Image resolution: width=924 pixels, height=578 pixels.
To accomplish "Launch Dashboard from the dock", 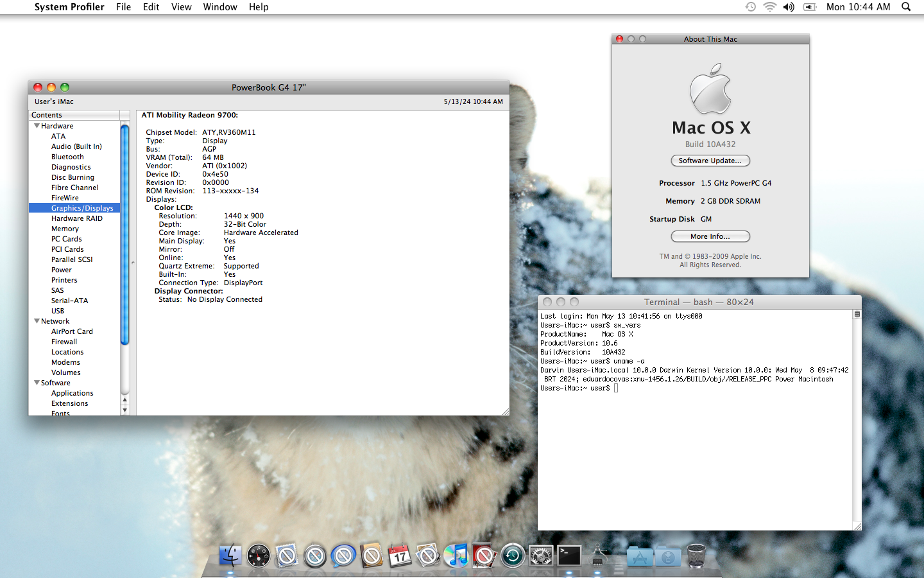I will tap(259, 556).
